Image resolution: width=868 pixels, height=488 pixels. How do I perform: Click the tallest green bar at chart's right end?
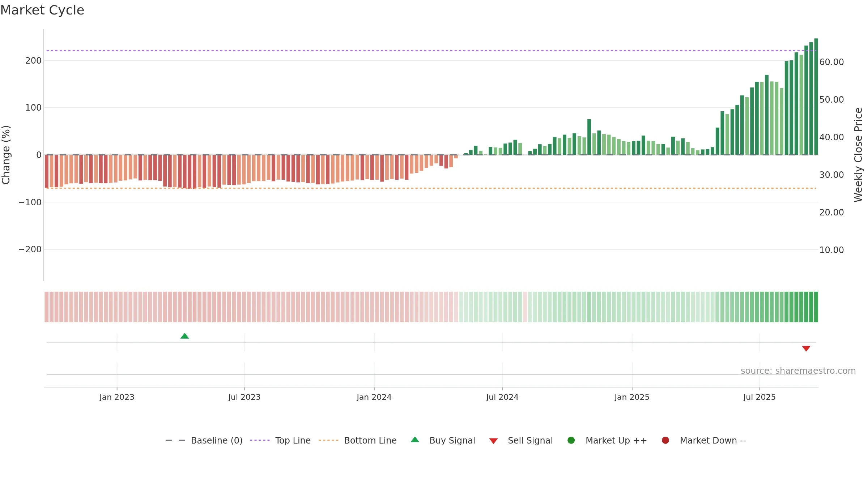click(816, 97)
